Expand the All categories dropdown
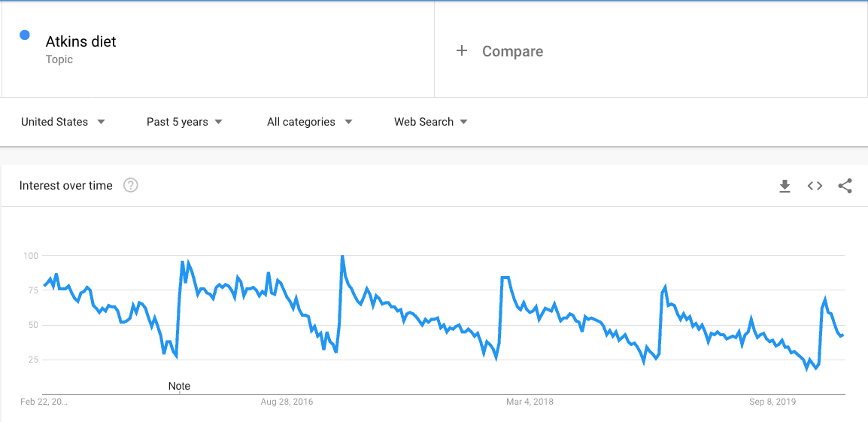868x422 pixels. pyautogui.click(x=309, y=122)
